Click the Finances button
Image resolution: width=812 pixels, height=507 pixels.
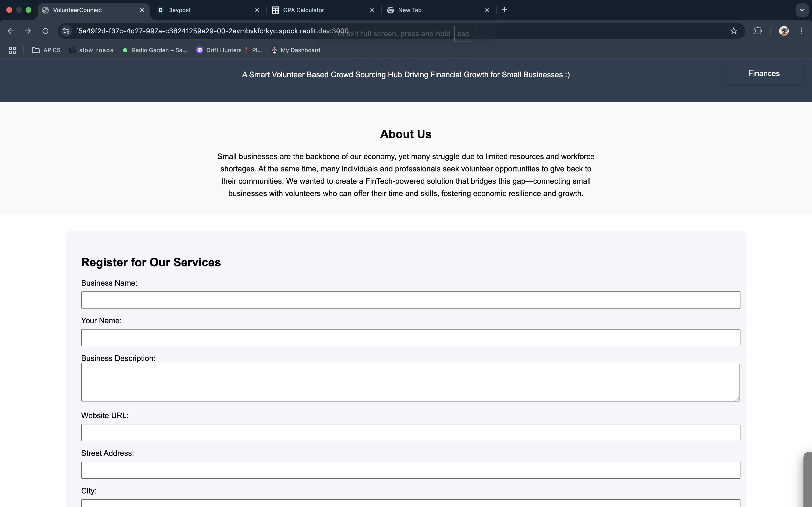(x=764, y=73)
